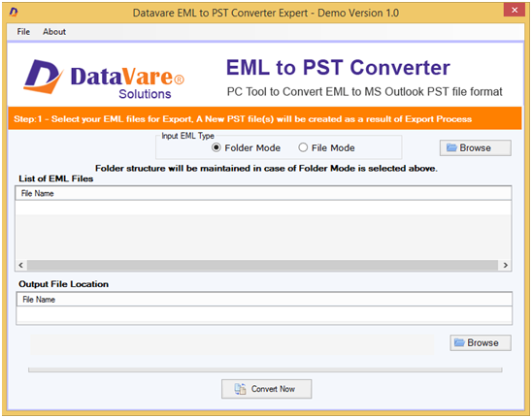Click the right scroll arrow in EML list

505,265
